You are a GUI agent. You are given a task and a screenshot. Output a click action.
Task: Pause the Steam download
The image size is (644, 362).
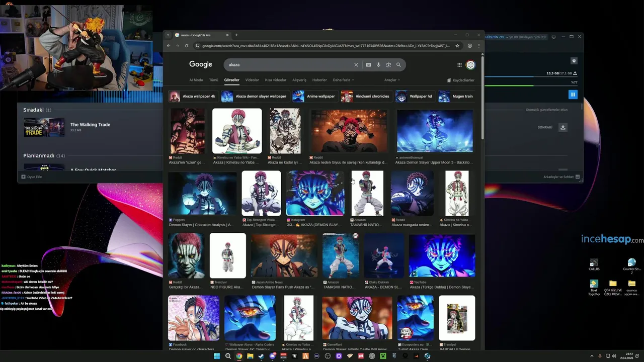pos(573,95)
